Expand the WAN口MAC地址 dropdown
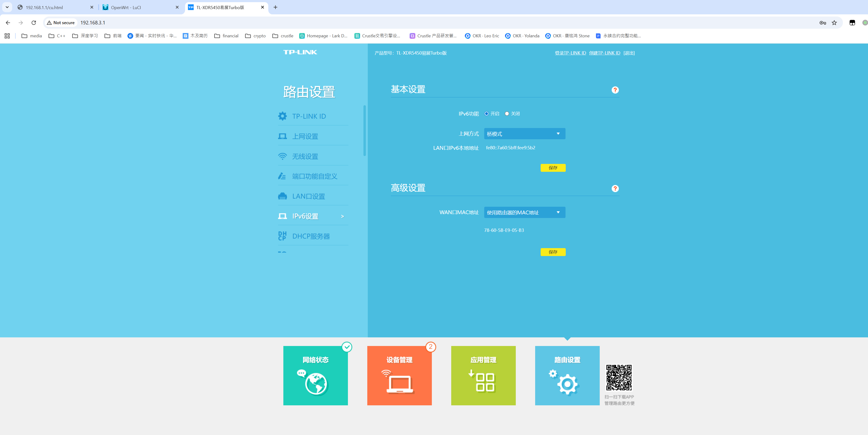Image resolution: width=868 pixels, height=435 pixels. point(524,212)
